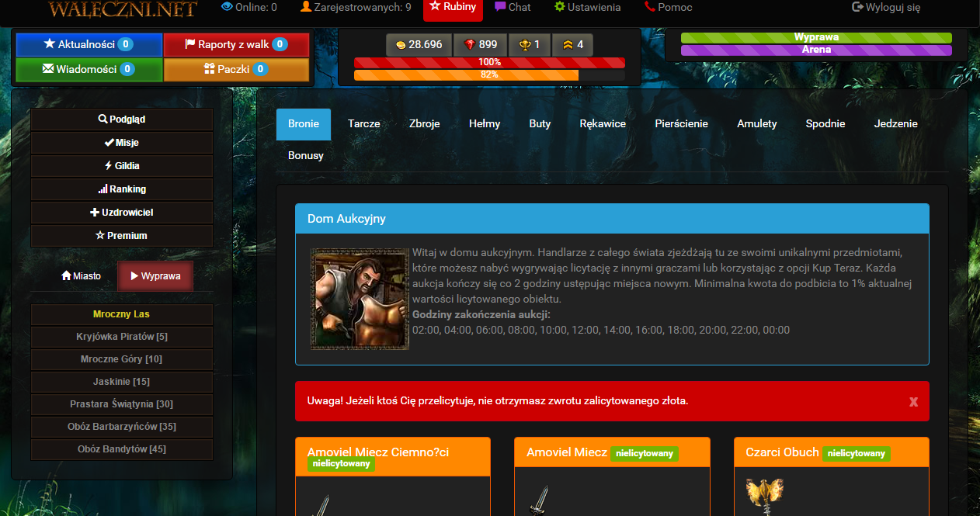Select Obóz Barbarzyńców [35] location

122,427
